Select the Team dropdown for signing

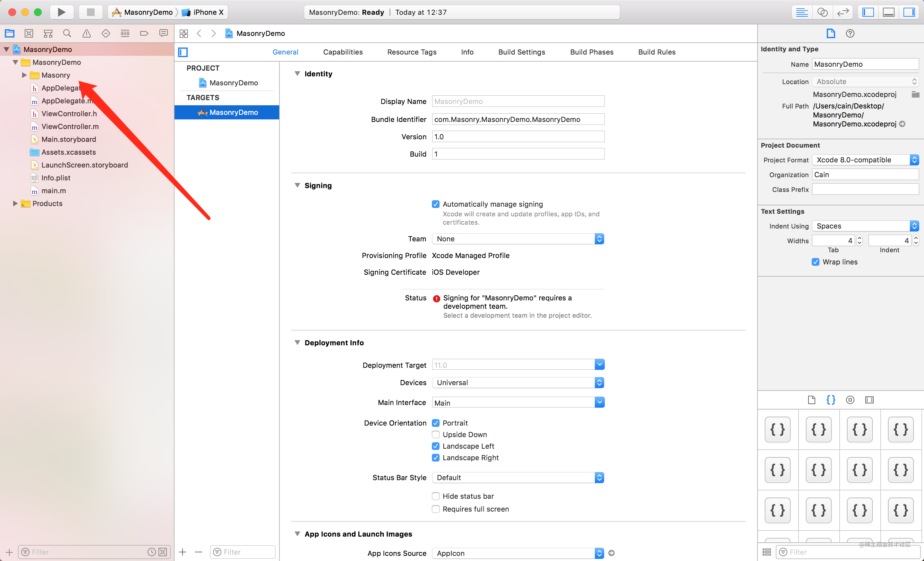pyautogui.click(x=517, y=239)
